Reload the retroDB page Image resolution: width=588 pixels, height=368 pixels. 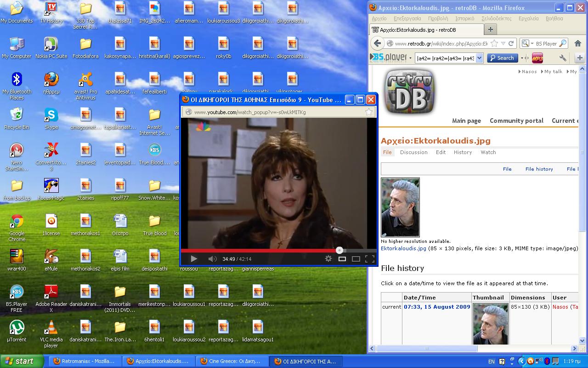pos(511,43)
